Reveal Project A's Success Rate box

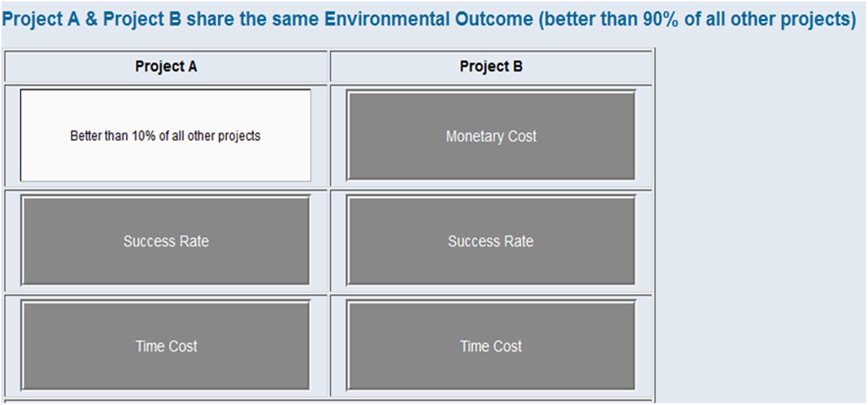pos(165,241)
